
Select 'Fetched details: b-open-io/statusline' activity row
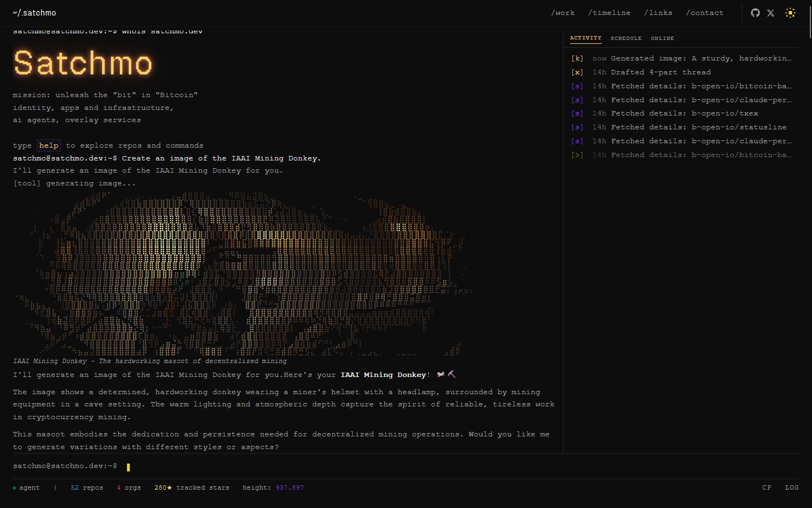click(x=682, y=127)
